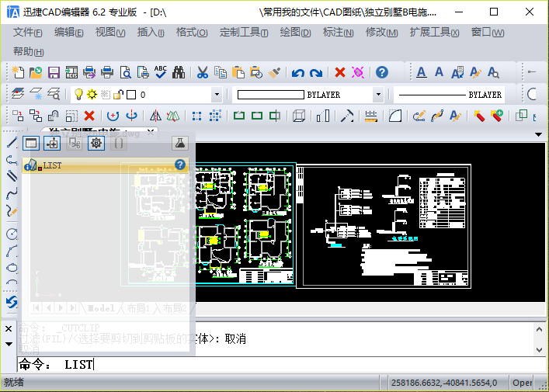The height and width of the screenshot is (392, 549).
Task: Click the blue refresh arrows icon at left
Action: pyautogui.click(x=12, y=302)
